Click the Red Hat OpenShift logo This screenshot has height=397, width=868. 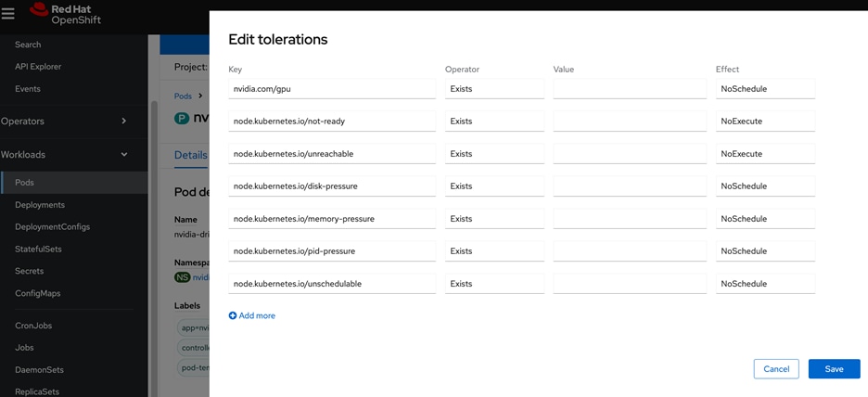[65, 15]
